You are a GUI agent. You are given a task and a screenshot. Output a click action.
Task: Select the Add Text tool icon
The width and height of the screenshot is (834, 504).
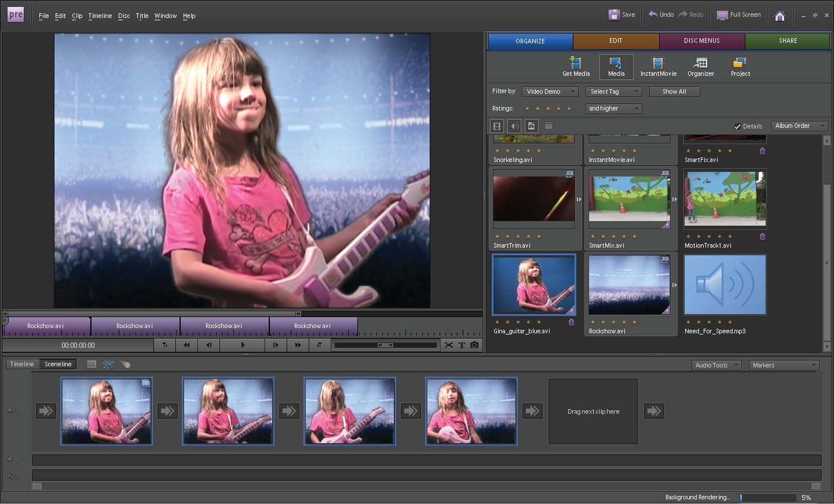coord(462,345)
